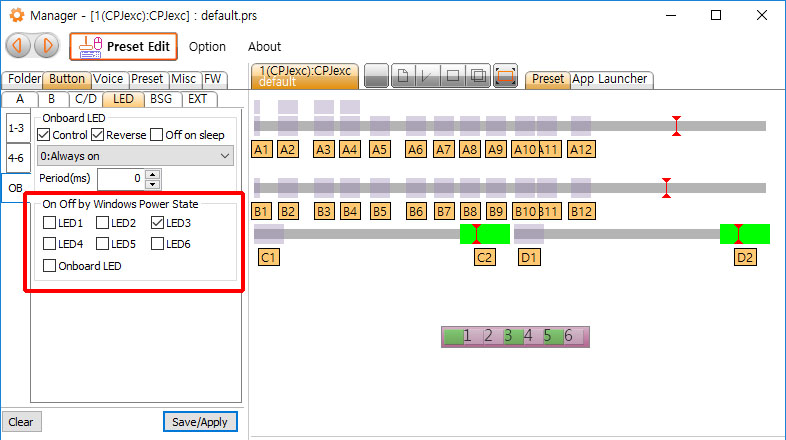The height and width of the screenshot is (440, 786).
Task: Open the EXT sub-tab
Action: click(198, 99)
